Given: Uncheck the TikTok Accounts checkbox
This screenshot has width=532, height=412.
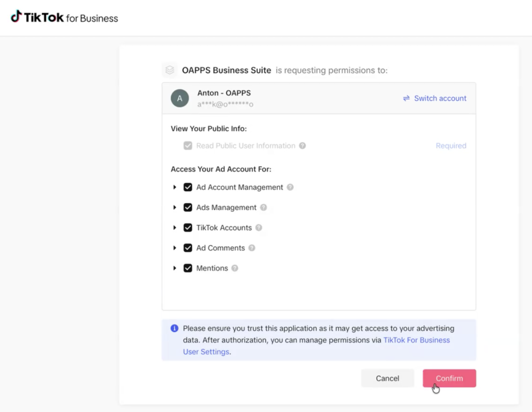Looking at the screenshot, I should pyautogui.click(x=188, y=228).
